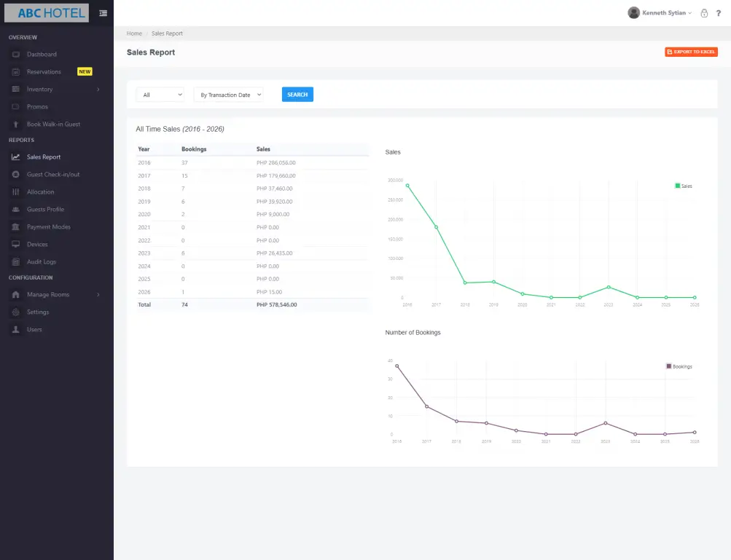Click the NEW badge beside Reservations
This screenshot has width=731, height=560.
click(x=85, y=72)
